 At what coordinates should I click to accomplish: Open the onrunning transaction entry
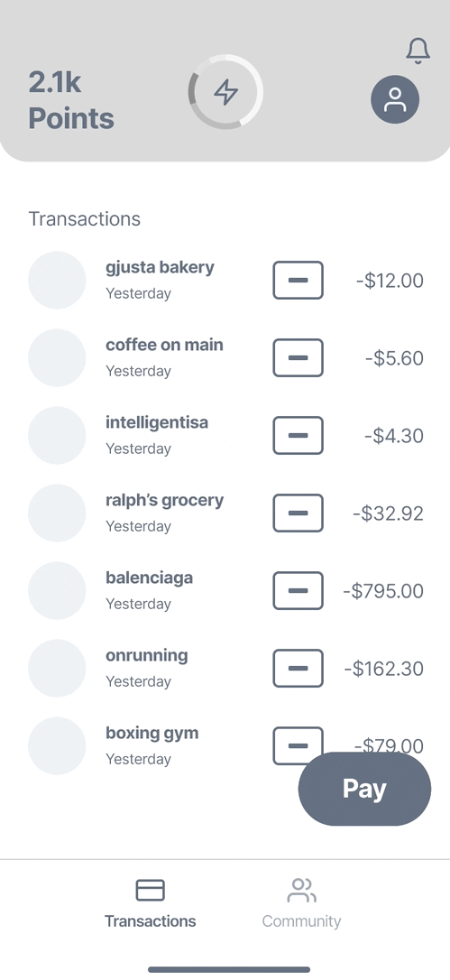[x=225, y=668]
